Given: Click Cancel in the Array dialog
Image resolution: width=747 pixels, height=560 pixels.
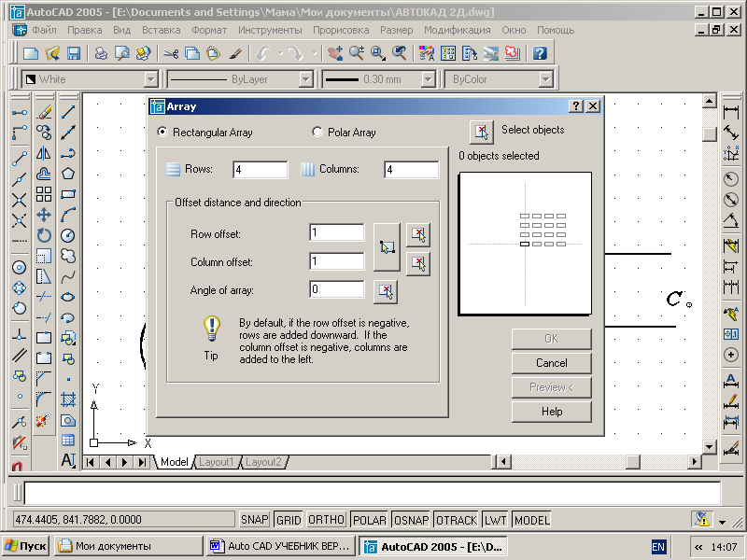Looking at the screenshot, I should coord(552,363).
